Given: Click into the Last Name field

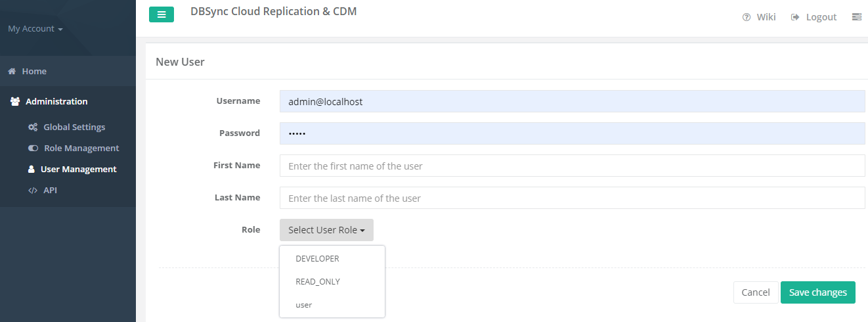Looking at the screenshot, I should (572, 198).
